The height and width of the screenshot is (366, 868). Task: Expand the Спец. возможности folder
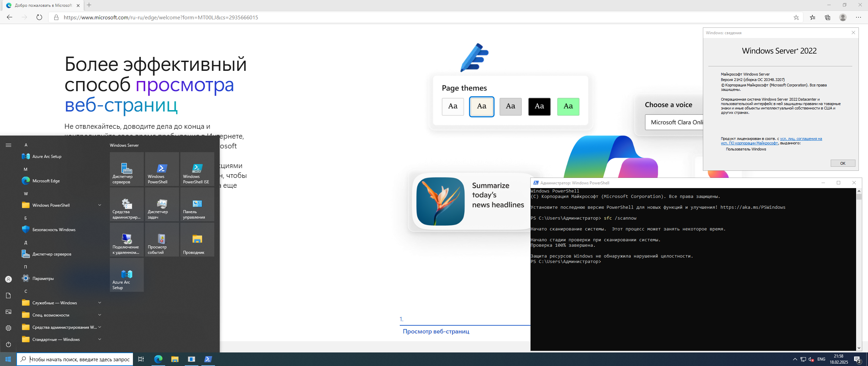tap(61, 315)
